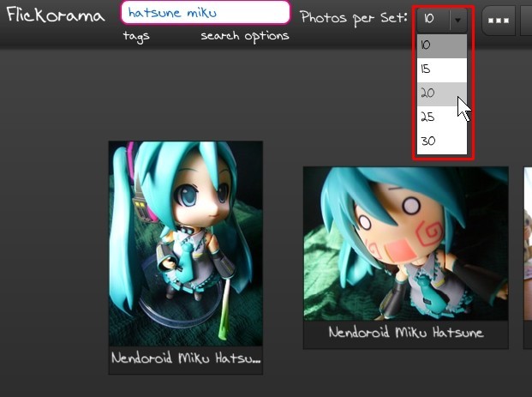Open the Photos per Set dropdown arrow

[458, 20]
